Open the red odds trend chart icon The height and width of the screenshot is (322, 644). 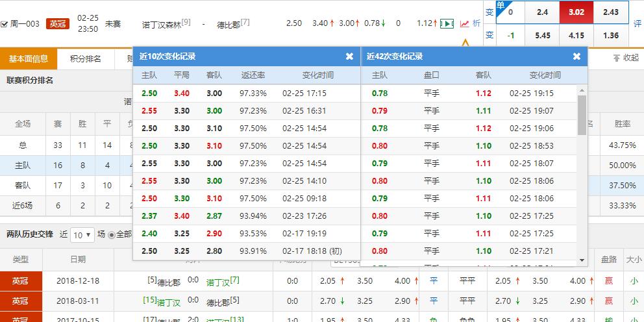[465, 24]
